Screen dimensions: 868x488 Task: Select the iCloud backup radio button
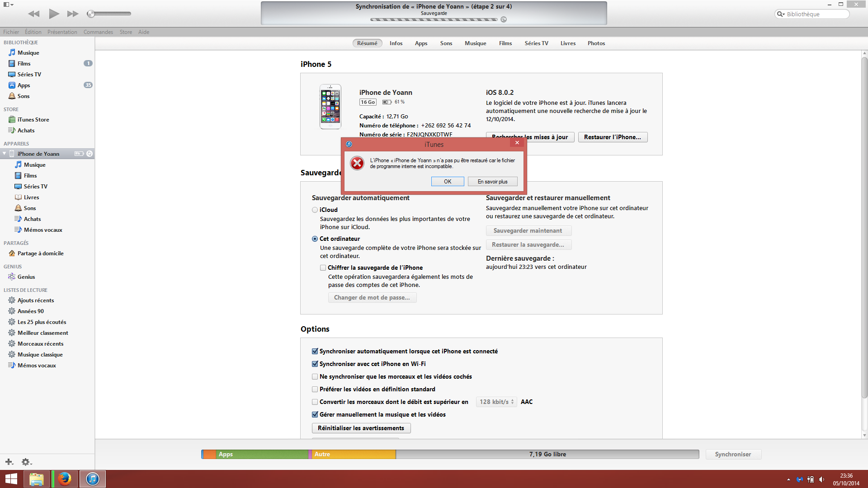pos(315,210)
